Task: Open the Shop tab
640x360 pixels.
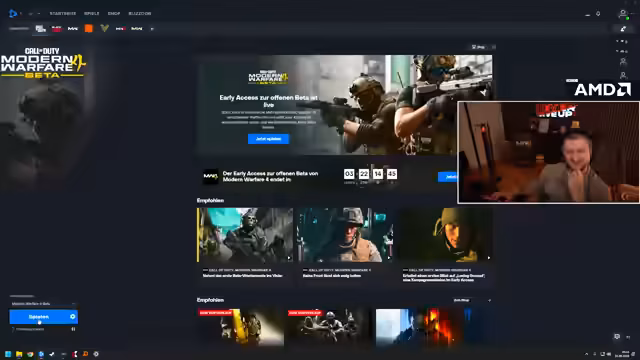Action: coord(114,13)
